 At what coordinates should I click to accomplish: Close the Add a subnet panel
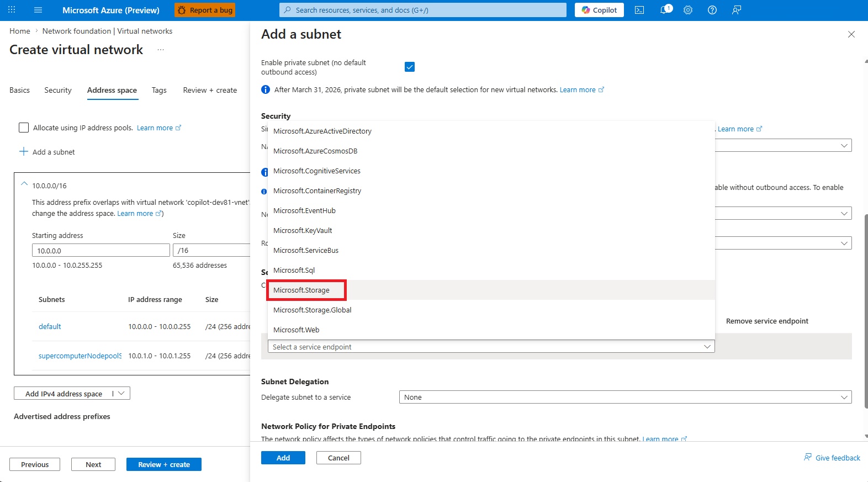(851, 34)
